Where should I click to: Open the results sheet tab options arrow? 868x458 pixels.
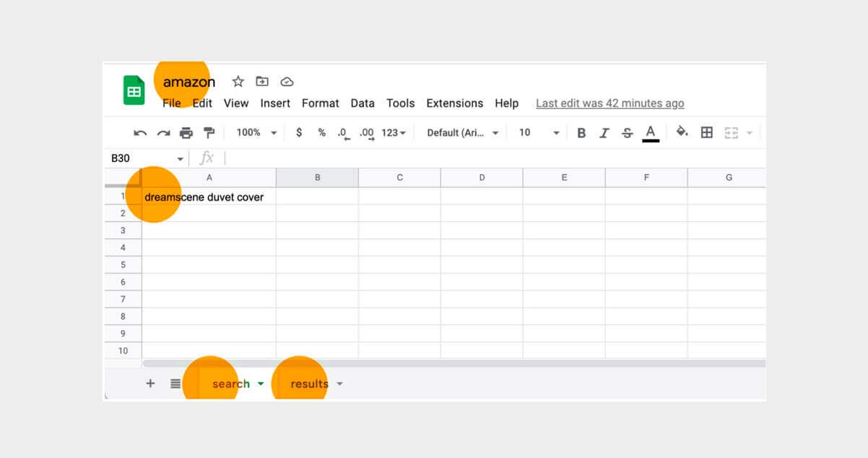[x=339, y=384]
